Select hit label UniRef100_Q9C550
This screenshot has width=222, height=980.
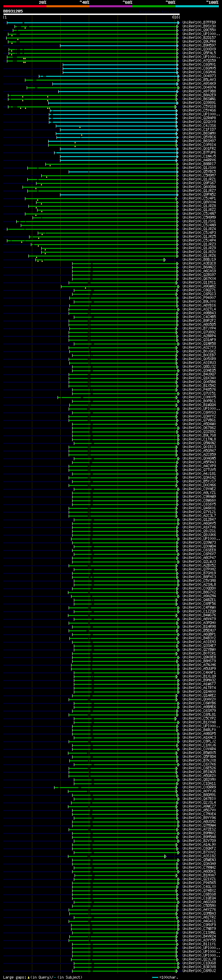point(199,30)
